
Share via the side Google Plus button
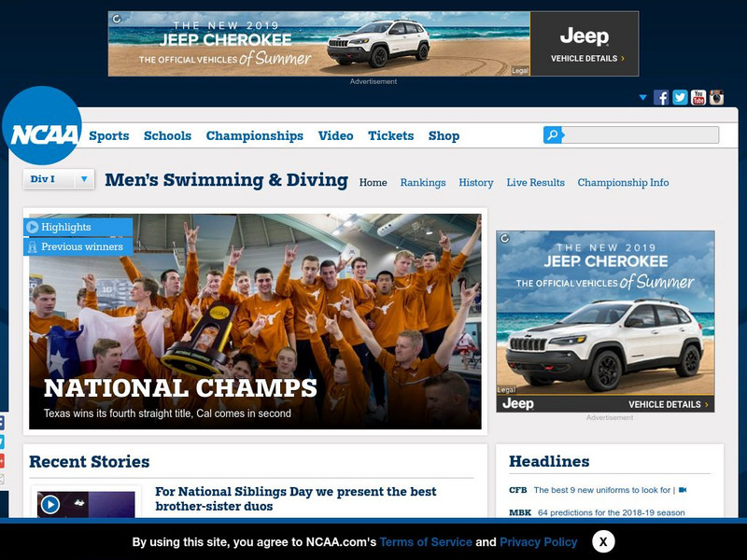[2, 460]
